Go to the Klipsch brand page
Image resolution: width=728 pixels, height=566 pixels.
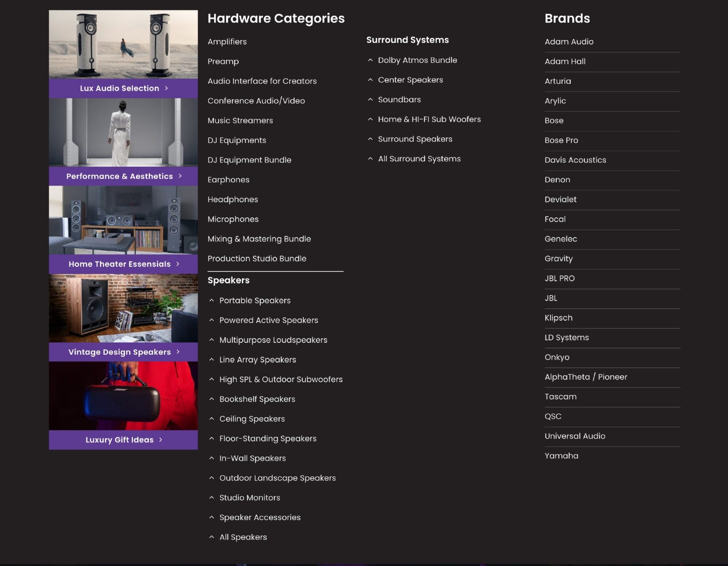tap(558, 318)
